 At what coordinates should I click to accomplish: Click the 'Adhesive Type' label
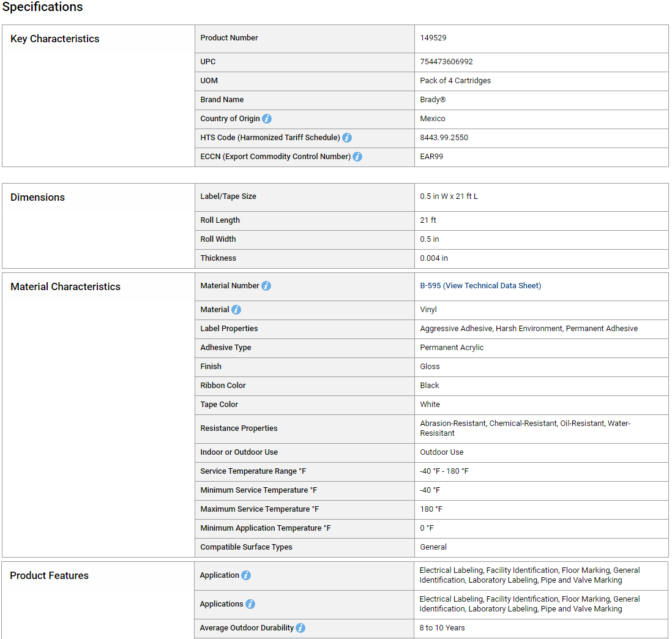(225, 348)
